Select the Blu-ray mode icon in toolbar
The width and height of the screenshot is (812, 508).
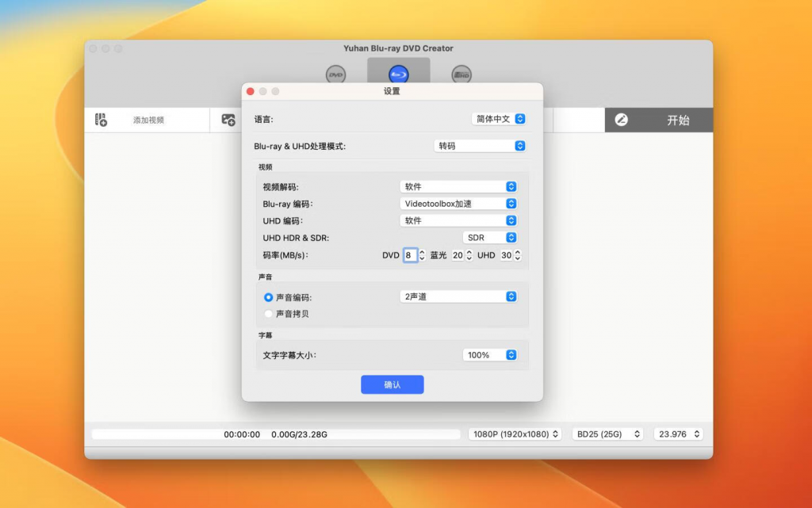click(398, 72)
